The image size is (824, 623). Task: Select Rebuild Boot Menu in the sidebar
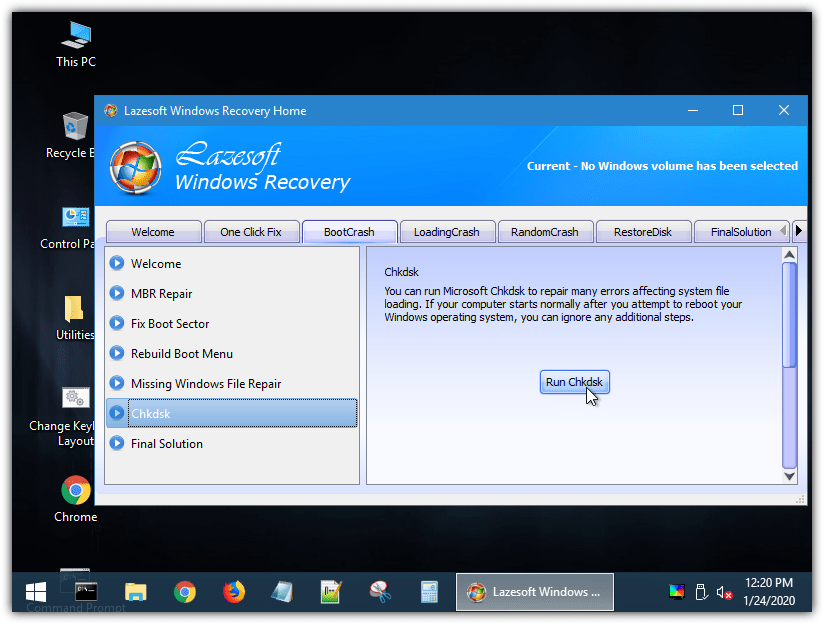pyautogui.click(x=182, y=354)
